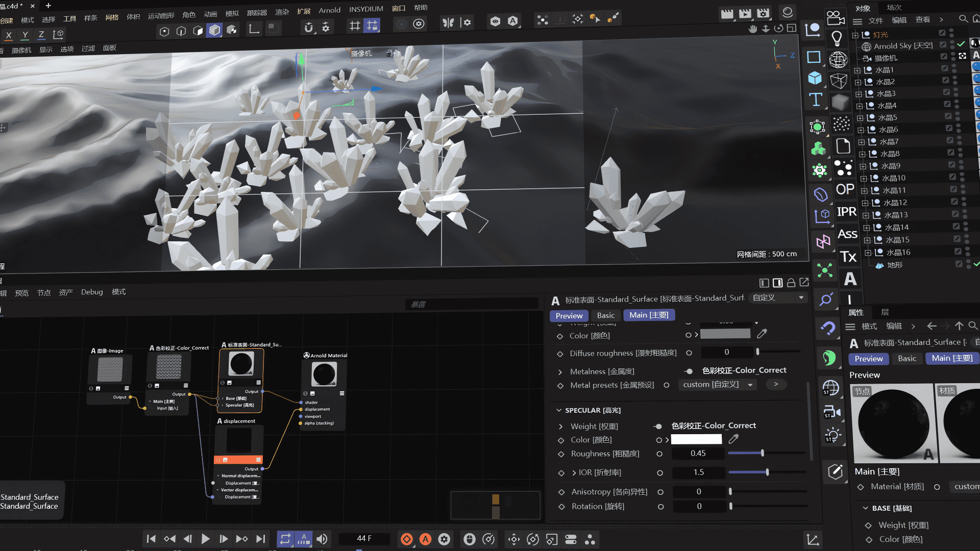Collapse the SPECULAR section

(x=559, y=410)
